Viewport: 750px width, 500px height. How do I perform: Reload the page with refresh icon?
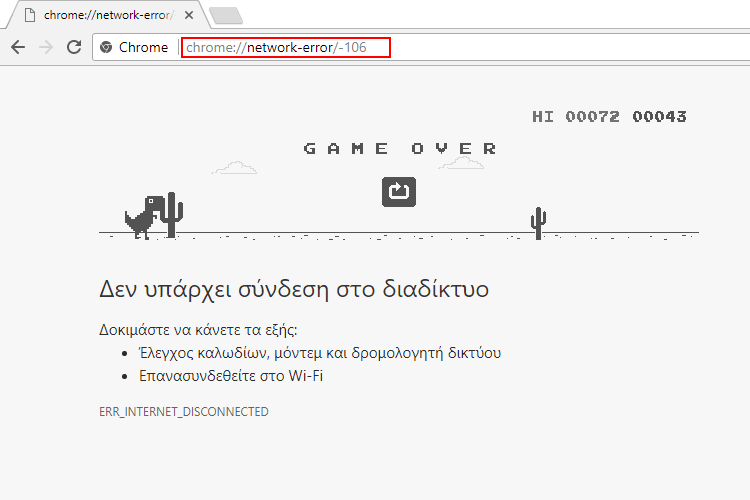pyautogui.click(x=74, y=47)
